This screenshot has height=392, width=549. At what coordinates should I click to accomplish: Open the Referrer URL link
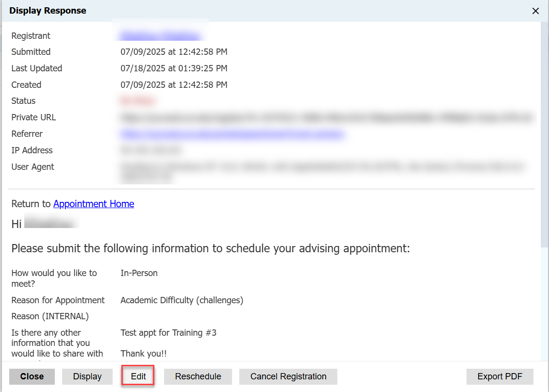point(232,134)
